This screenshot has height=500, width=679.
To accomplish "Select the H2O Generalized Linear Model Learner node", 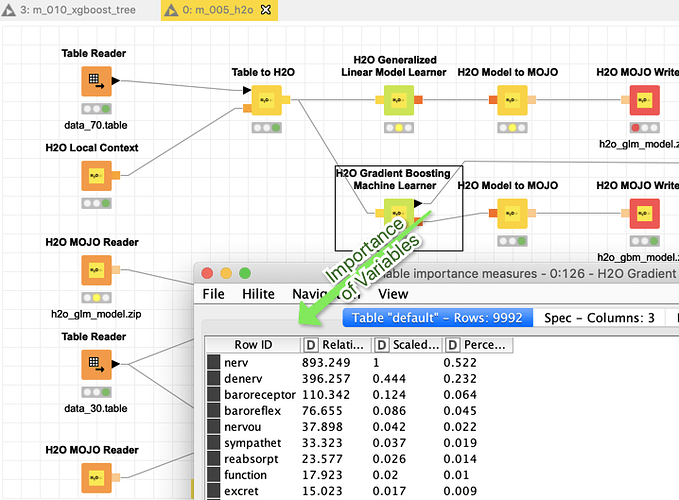I will 395,101.
